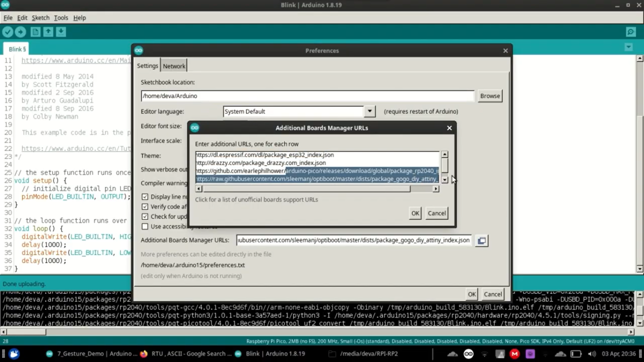
Task: Click the Verify sketch checkmark icon
Action: click(x=8, y=32)
